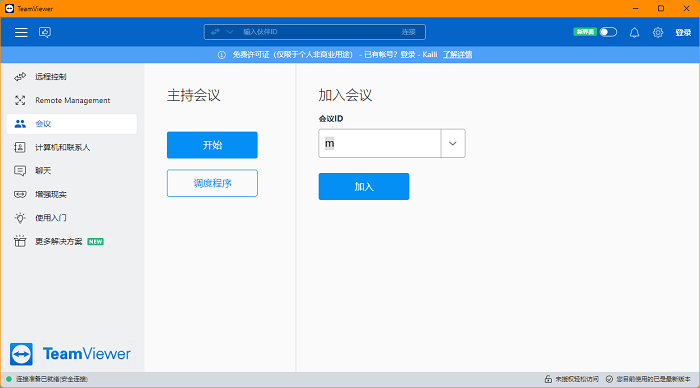Click the Remote Management expand icon

pyautogui.click(x=20, y=100)
